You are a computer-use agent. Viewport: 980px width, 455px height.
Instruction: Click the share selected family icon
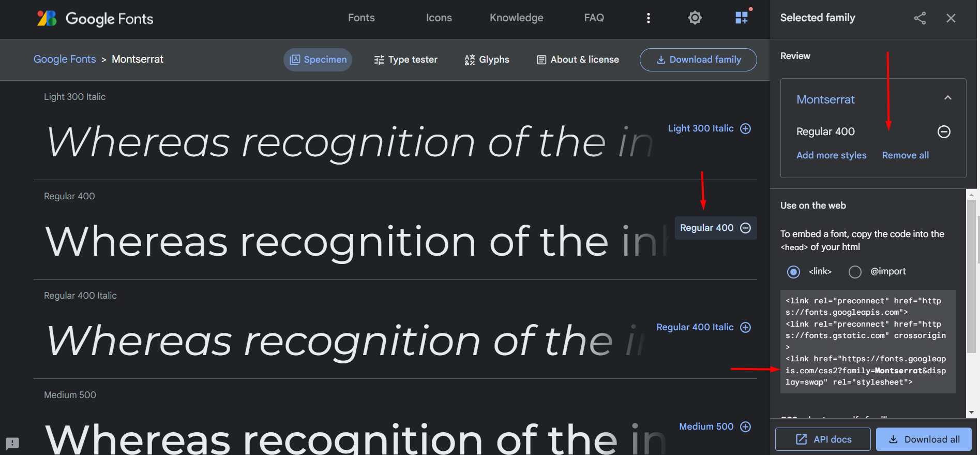[x=920, y=18]
